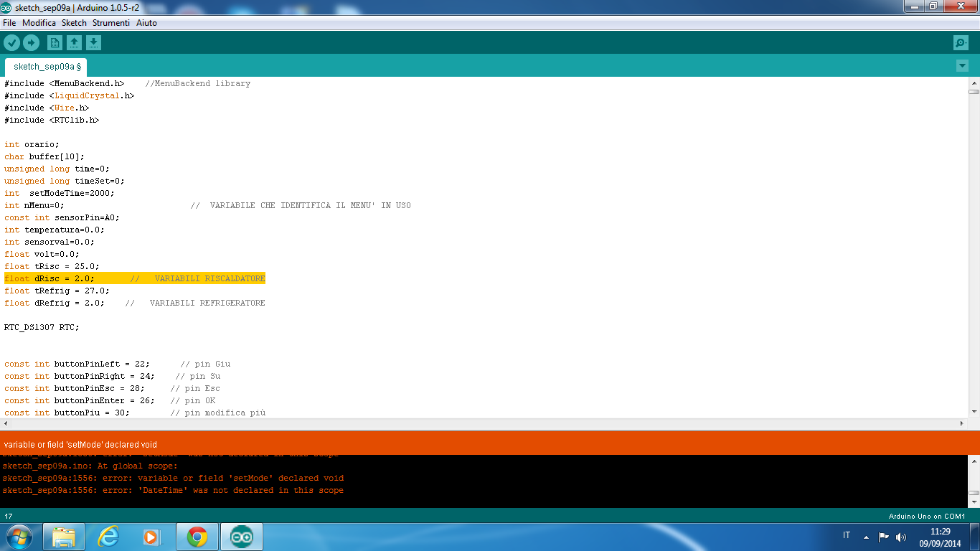Save the sketch with Save icon
980x551 pixels.
coord(94,43)
